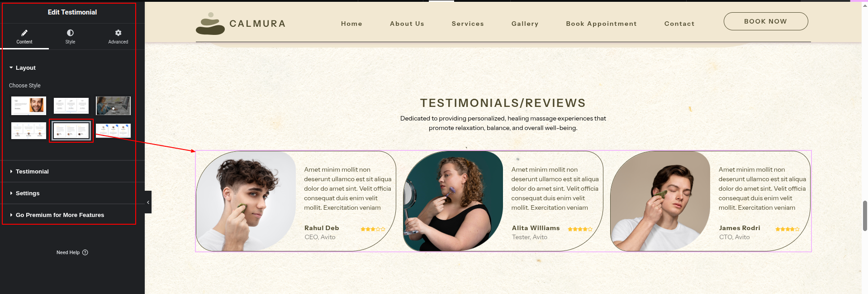Choose the first testimonial style with a face photo
This screenshot has width=868, height=294.
coord(28,105)
